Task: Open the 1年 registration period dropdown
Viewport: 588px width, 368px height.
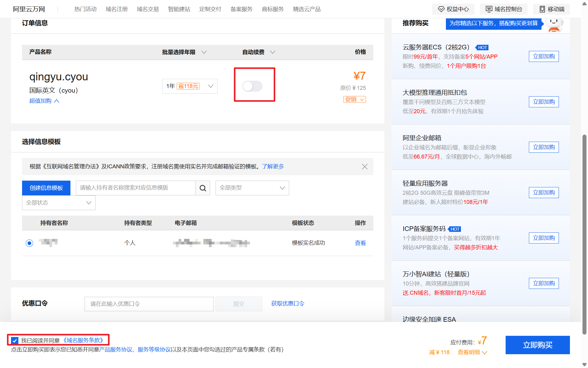Action: click(x=190, y=86)
